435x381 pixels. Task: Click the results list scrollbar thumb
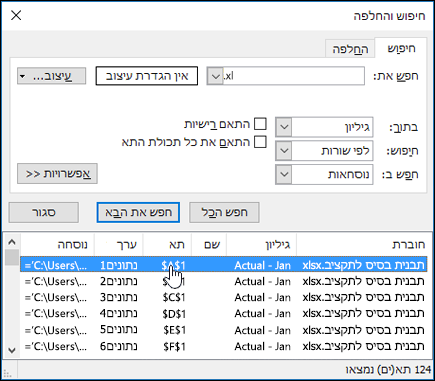point(12,257)
